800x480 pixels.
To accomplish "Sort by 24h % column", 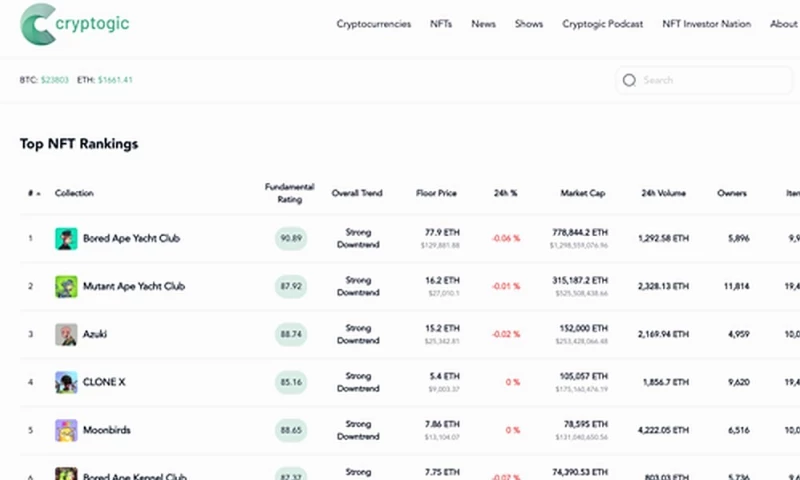I will (x=505, y=193).
